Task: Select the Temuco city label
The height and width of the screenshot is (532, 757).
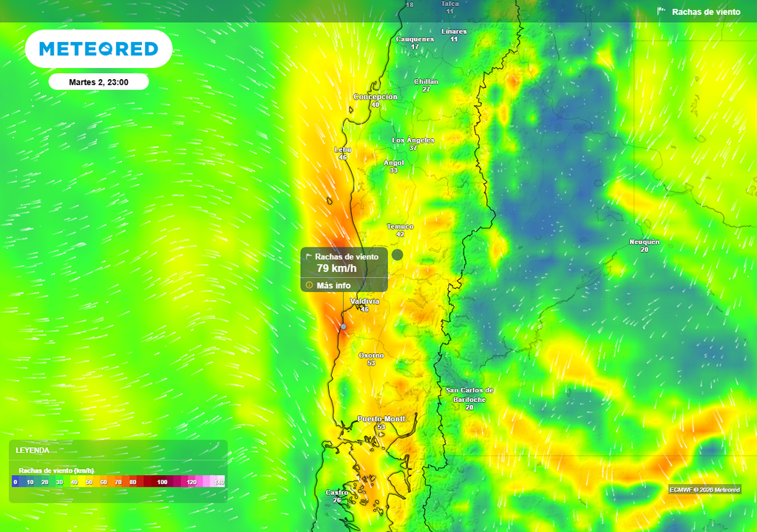Action: click(400, 226)
